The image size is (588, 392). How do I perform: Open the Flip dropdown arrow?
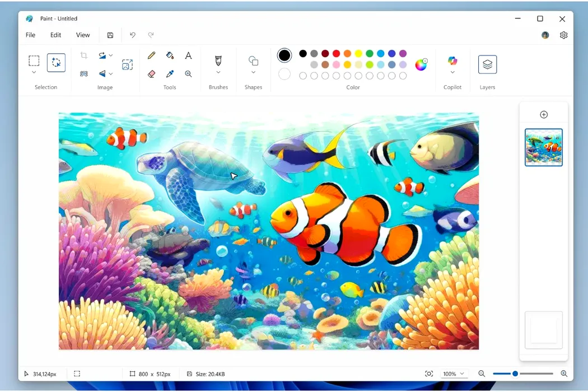[111, 74]
